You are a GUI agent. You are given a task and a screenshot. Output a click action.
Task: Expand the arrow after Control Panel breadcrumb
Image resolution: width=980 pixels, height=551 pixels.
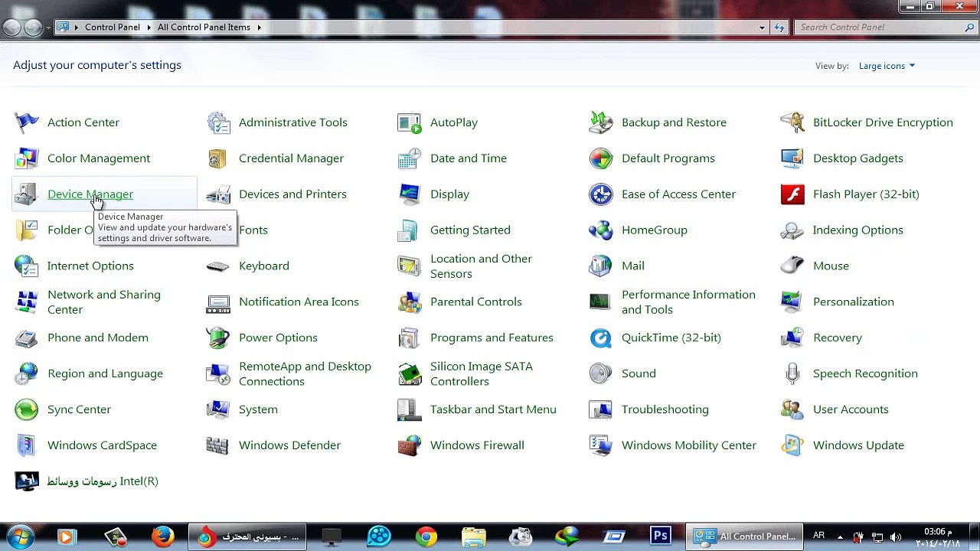pyautogui.click(x=149, y=28)
